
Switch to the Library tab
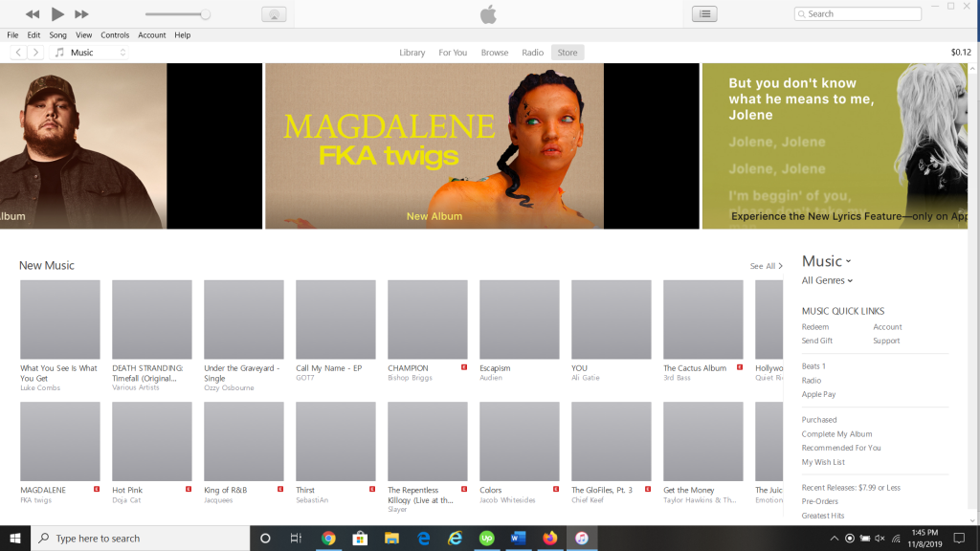[412, 53]
